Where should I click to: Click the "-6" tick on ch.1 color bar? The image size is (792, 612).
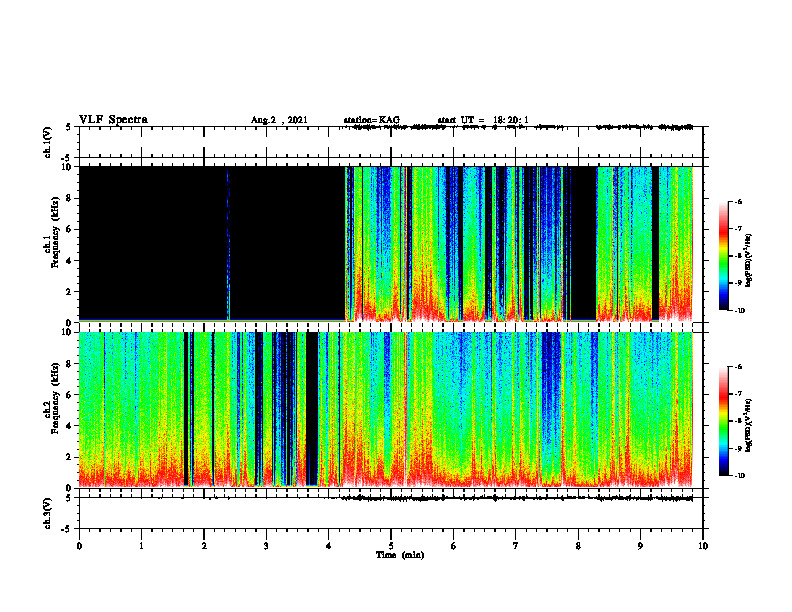[x=738, y=201]
